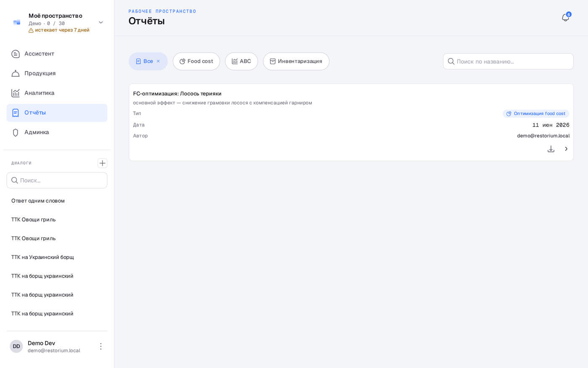Screen dimensions: 588x368
Task: Open report details with chevron arrow
Action: pos(566,149)
